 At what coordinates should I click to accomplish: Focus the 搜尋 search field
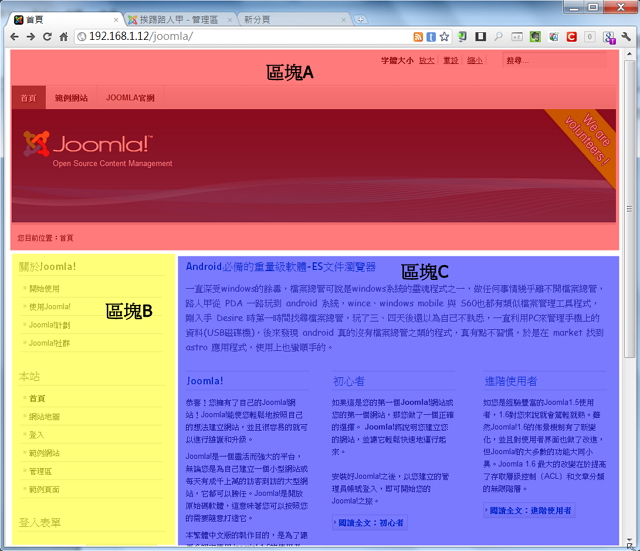[554, 60]
